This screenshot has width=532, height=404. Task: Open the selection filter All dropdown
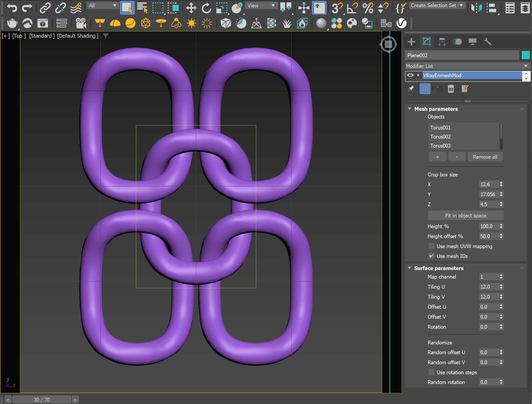103,5
